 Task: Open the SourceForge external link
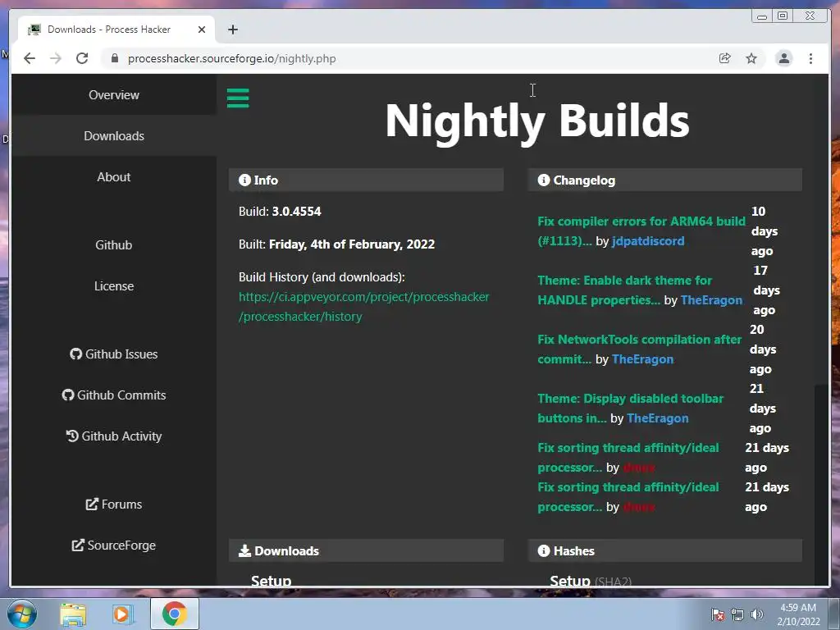tap(114, 546)
